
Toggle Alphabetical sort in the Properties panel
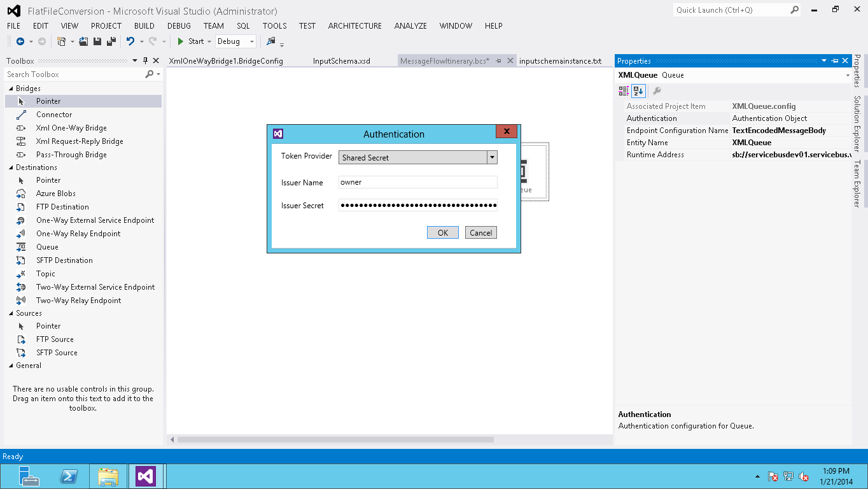(x=638, y=91)
